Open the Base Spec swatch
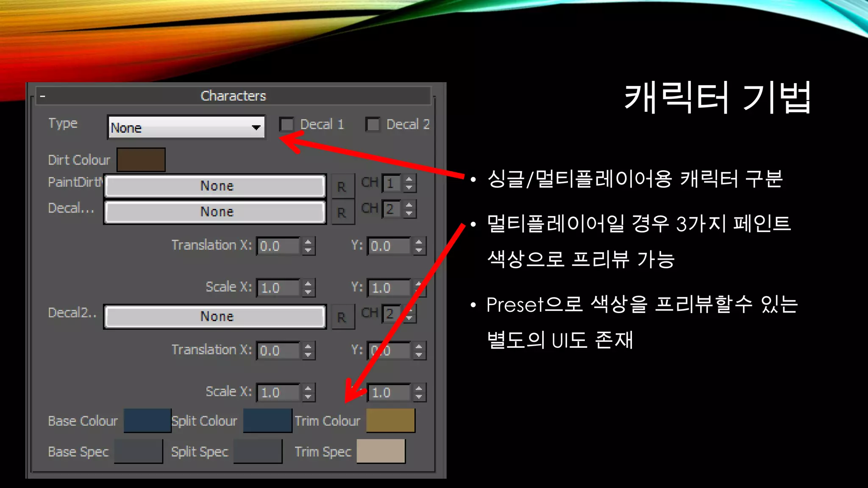The width and height of the screenshot is (868, 488). click(x=139, y=452)
